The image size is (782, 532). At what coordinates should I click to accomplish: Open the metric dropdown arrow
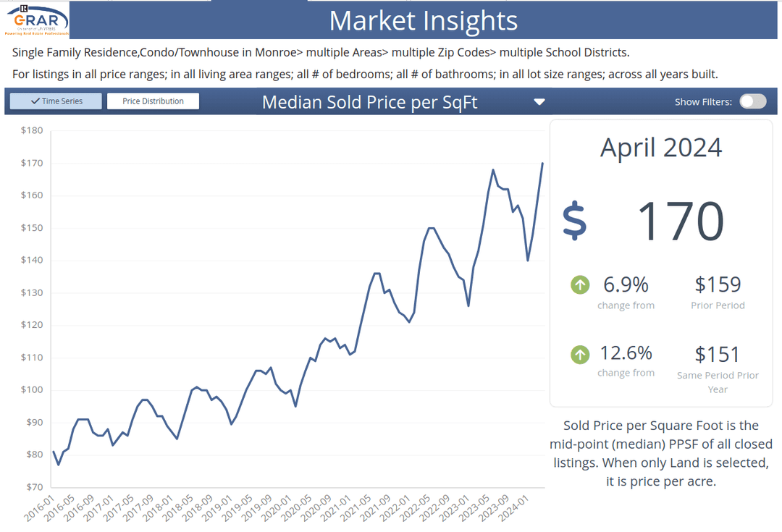(539, 102)
